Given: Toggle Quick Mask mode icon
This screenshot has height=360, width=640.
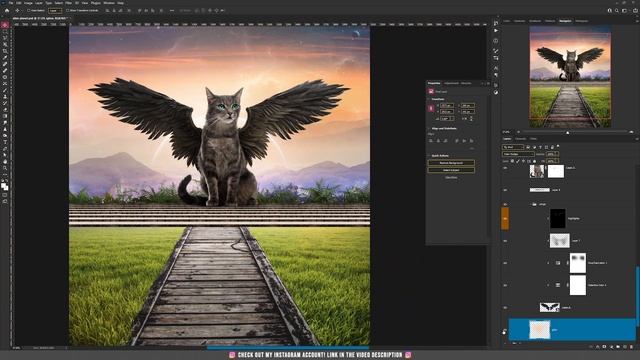Looking at the screenshot, I should tap(4, 195).
